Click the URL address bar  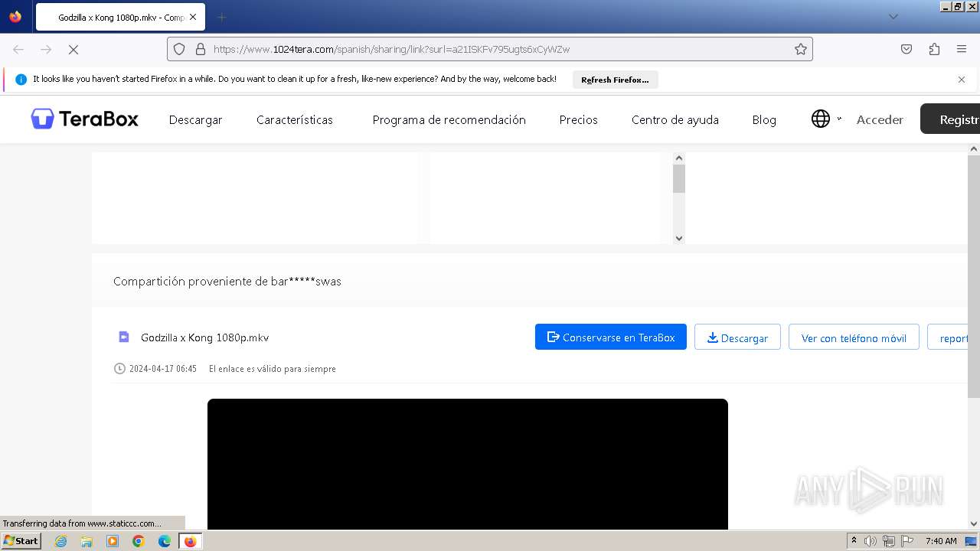click(x=490, y=49)
